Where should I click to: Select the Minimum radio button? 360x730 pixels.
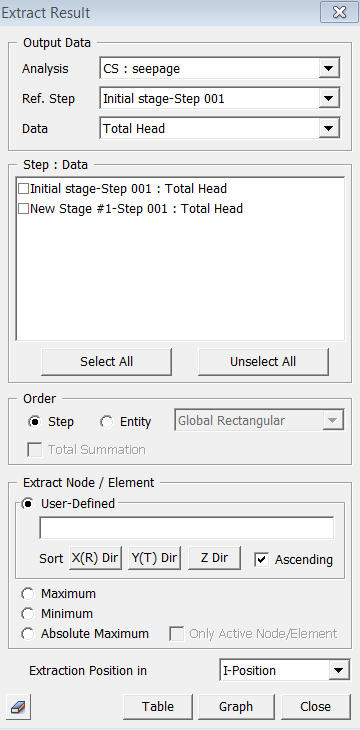[x=28, y=614]
